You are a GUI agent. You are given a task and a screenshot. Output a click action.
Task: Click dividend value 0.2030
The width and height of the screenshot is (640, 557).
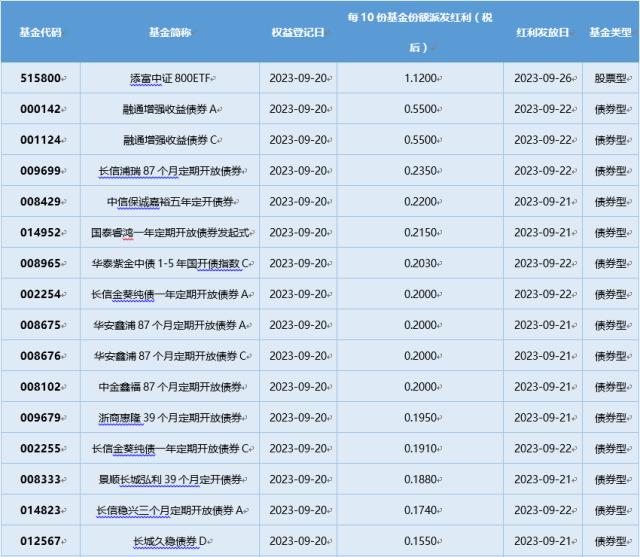tap(420, 263)
